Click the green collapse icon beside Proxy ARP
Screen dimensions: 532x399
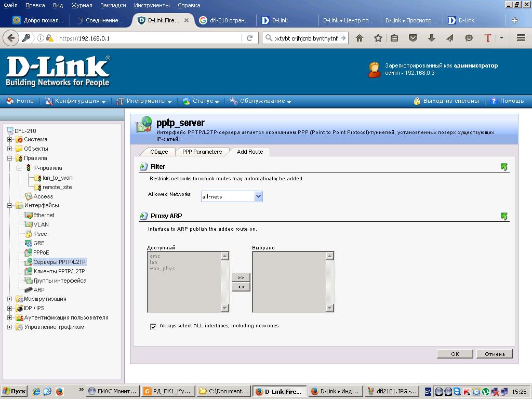(504, 216)
